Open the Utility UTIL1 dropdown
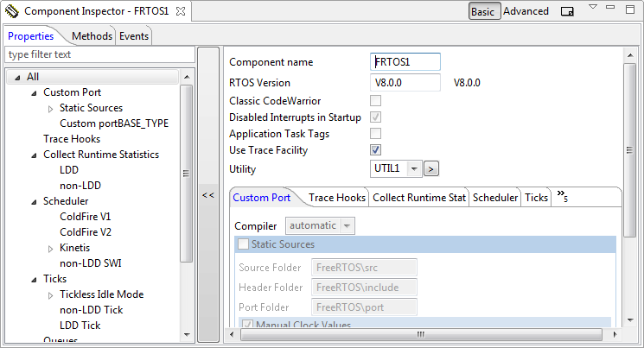644x348 pixels. click(x=414, y=168)
